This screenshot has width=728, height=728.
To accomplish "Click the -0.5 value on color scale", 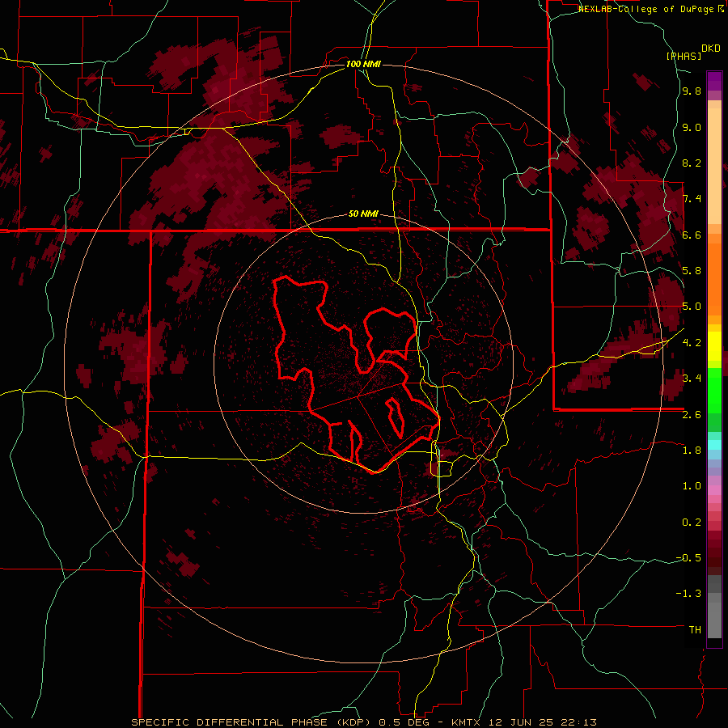I will click(x=689, y=558).
